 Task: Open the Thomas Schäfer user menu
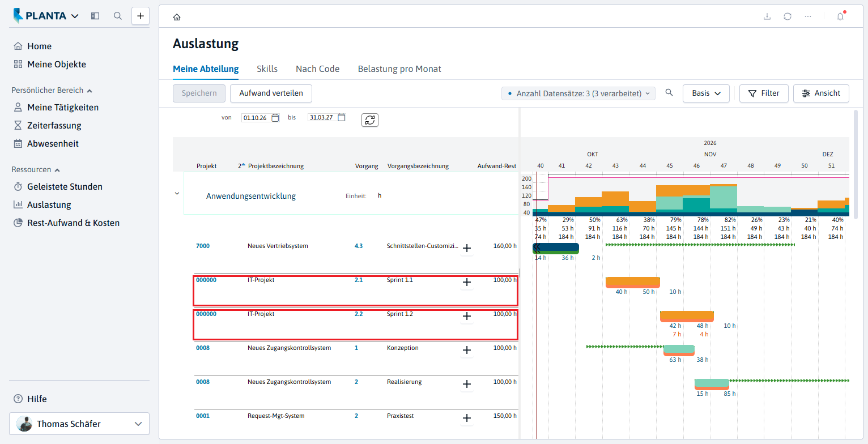pos(79,424)
